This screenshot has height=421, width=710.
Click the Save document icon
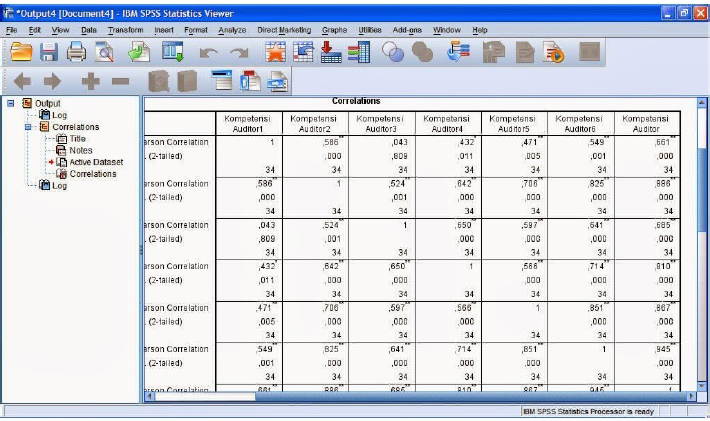(48, 54)
